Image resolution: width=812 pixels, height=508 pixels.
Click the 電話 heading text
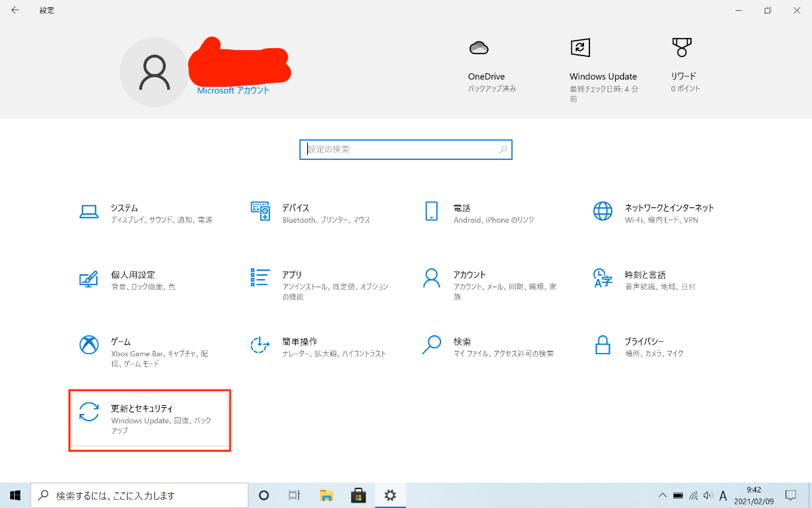click(462, 208)
